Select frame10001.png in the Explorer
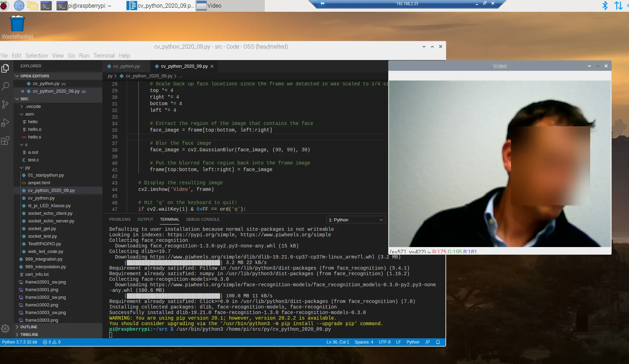This screenshot has width=629, height=364. (42, 289)
